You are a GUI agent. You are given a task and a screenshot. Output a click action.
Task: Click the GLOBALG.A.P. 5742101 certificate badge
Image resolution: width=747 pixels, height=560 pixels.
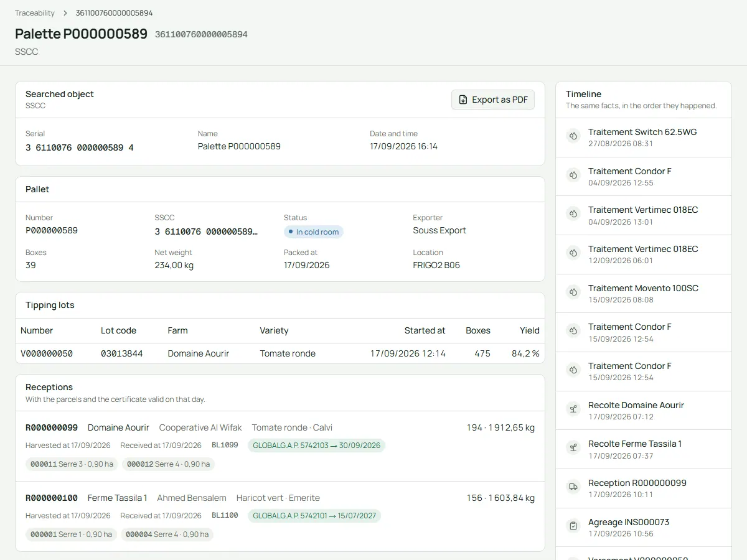[314, 516]
